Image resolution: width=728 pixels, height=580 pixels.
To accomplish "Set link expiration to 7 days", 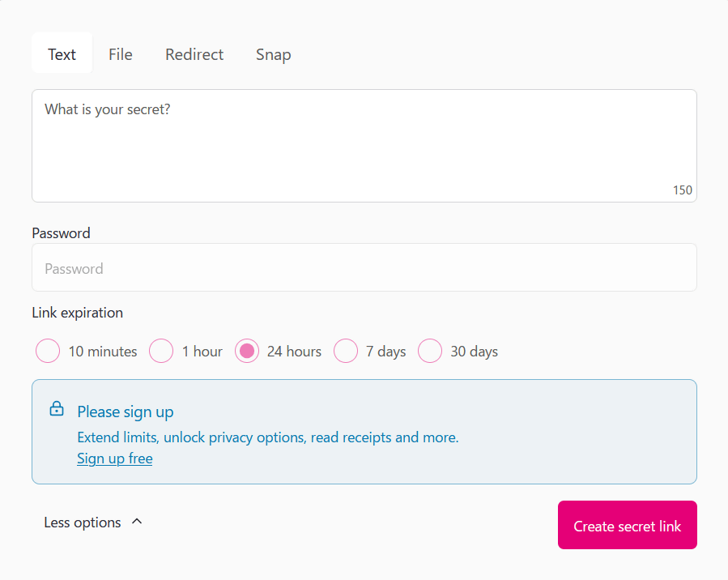I will (346, 352).
